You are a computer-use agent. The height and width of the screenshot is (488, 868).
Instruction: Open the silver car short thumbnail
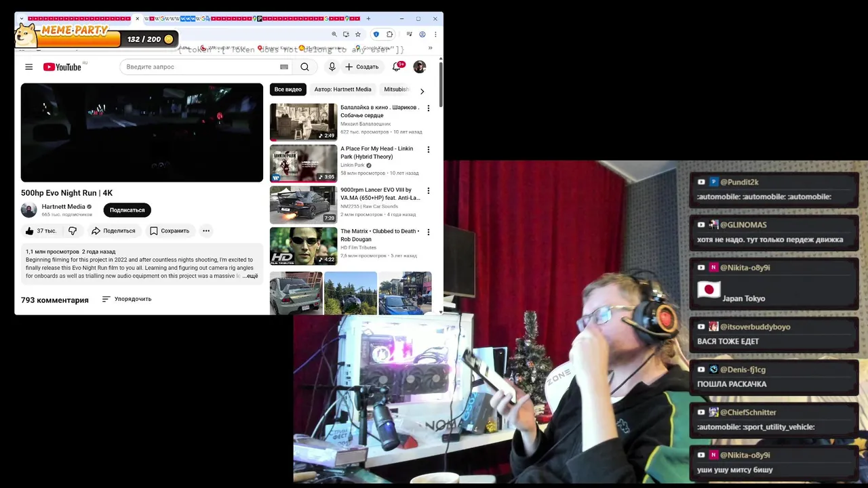pyautogui.click(x=296, y=293)
